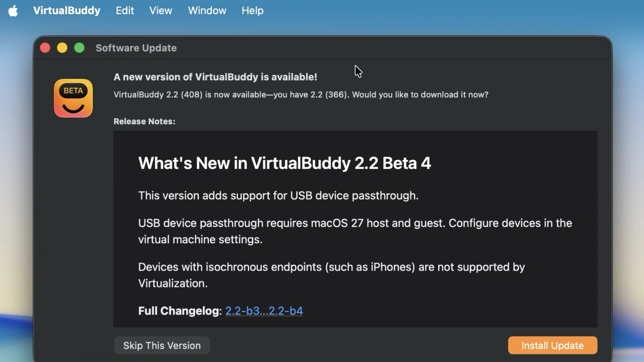Click the paragraph about isochronous endpoints
The height and width of the screenshot is (362, 644).
tap(332, 275)
